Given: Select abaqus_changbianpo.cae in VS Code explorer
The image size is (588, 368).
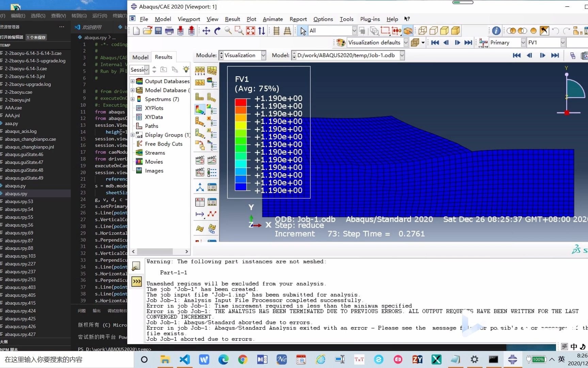Looking at the screenshot, I should click(x=30, y=139).
